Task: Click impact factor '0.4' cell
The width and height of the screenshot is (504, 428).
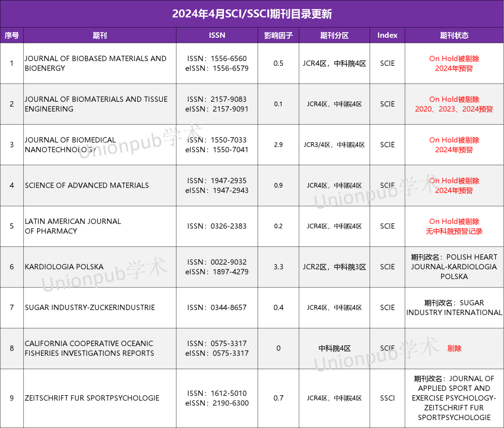Action: tap(278, 308)
